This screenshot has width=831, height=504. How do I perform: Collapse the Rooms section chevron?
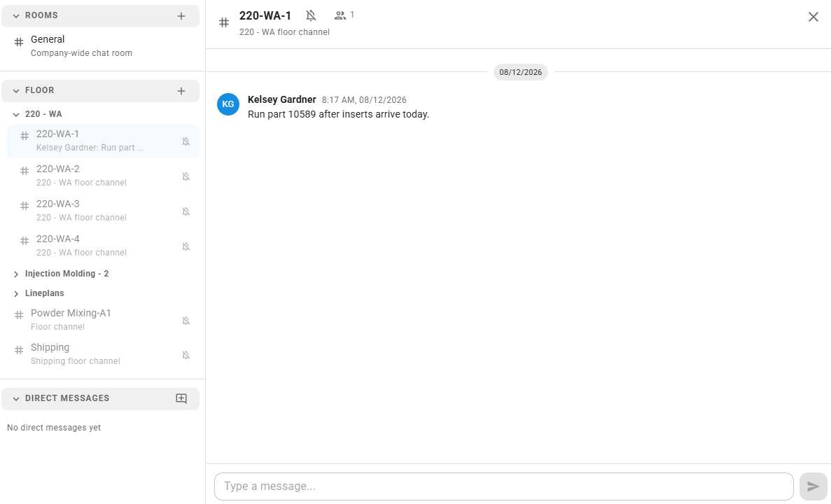click(x=16, y=16)
